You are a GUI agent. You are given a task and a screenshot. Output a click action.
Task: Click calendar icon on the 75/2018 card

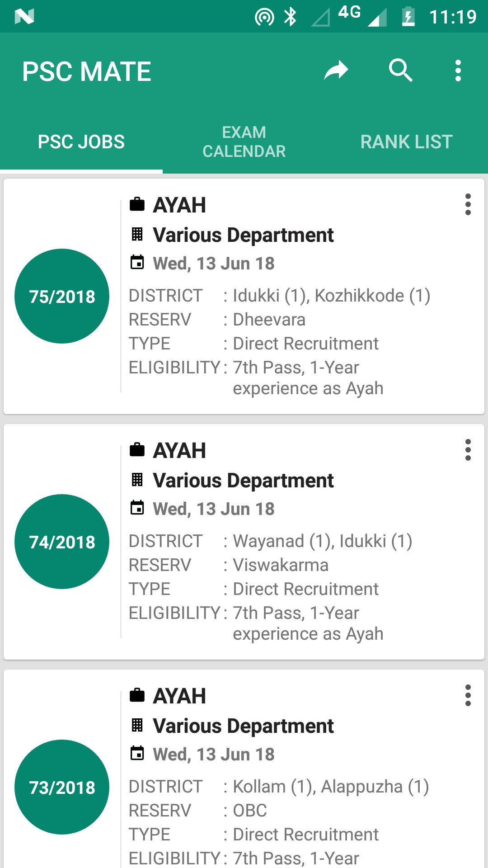pos(137,263)
